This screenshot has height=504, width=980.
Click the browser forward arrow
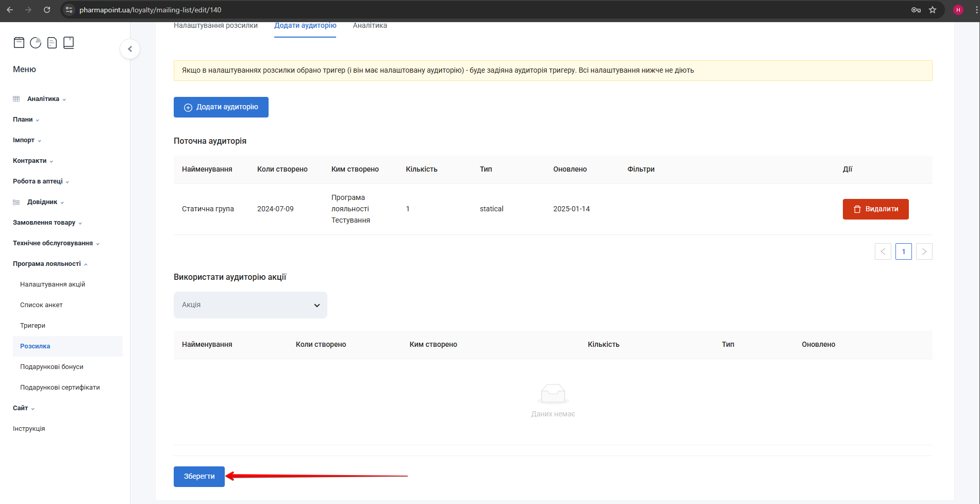tap(28, 10)
